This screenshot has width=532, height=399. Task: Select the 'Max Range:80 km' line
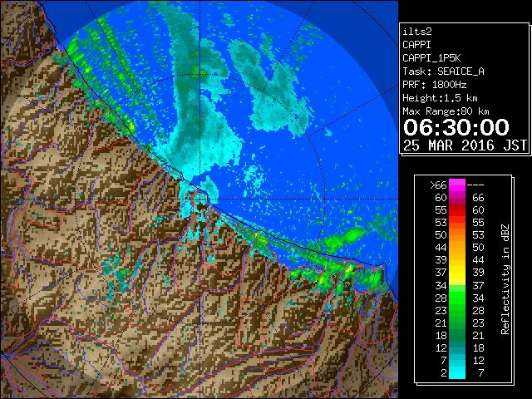446,111
